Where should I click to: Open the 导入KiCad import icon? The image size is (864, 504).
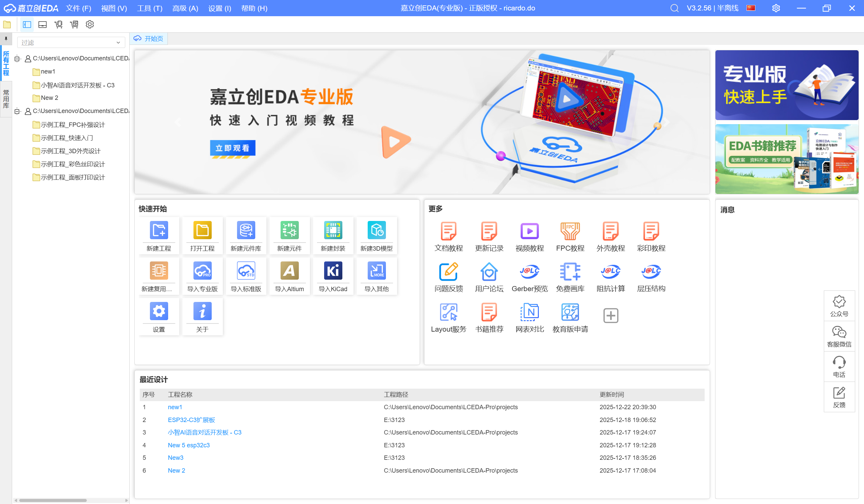pos(333,271)
